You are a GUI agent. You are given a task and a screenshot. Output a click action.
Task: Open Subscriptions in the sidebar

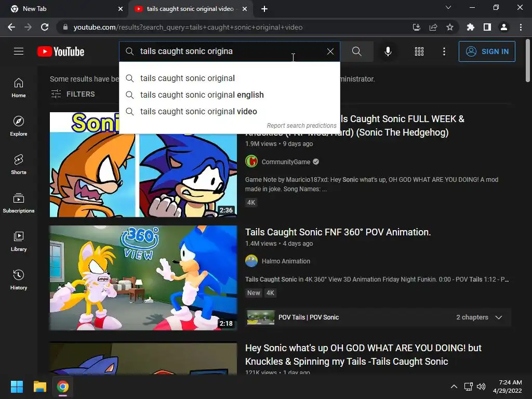19,203
